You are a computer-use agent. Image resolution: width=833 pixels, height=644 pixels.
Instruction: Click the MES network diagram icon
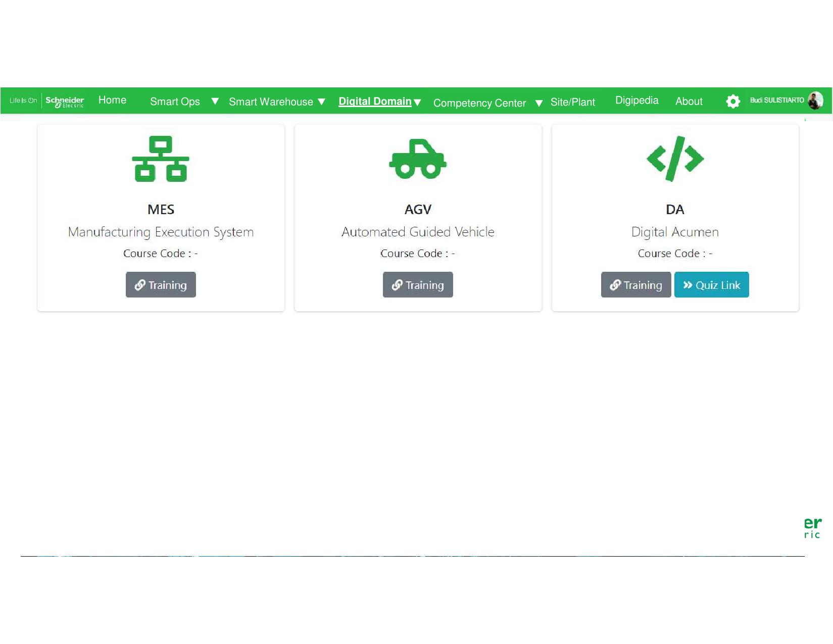[161, 159]
